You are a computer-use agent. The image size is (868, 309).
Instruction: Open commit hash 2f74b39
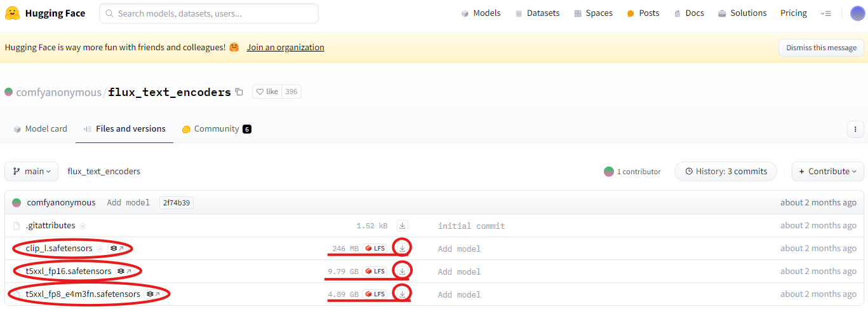tap(177, 203)
